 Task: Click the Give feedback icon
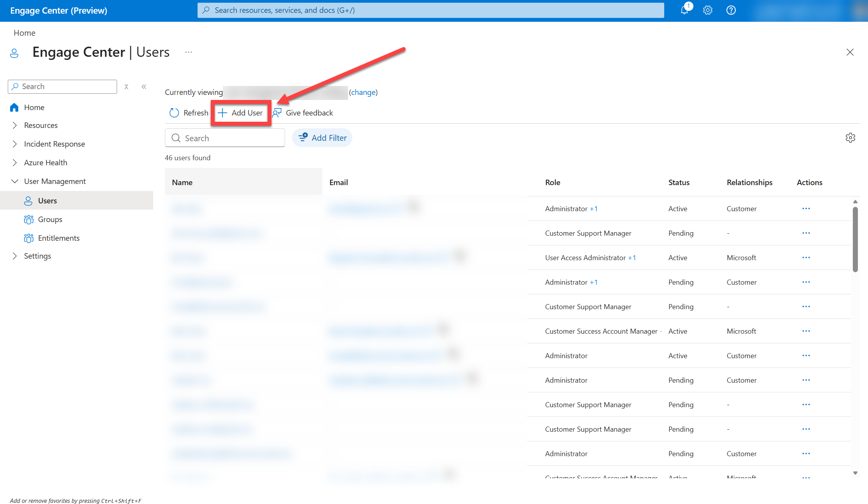[x=277, y=113]
